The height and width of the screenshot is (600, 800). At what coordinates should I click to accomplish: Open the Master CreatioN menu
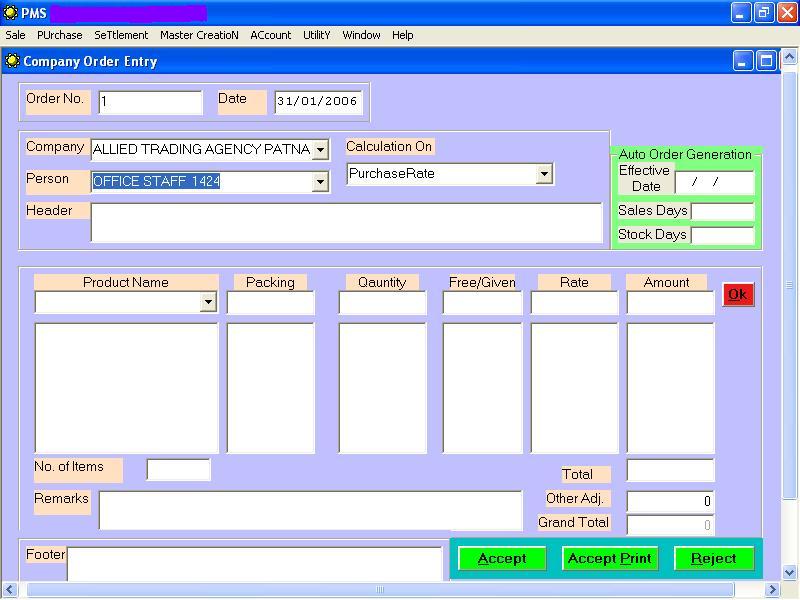click(199, 35)
